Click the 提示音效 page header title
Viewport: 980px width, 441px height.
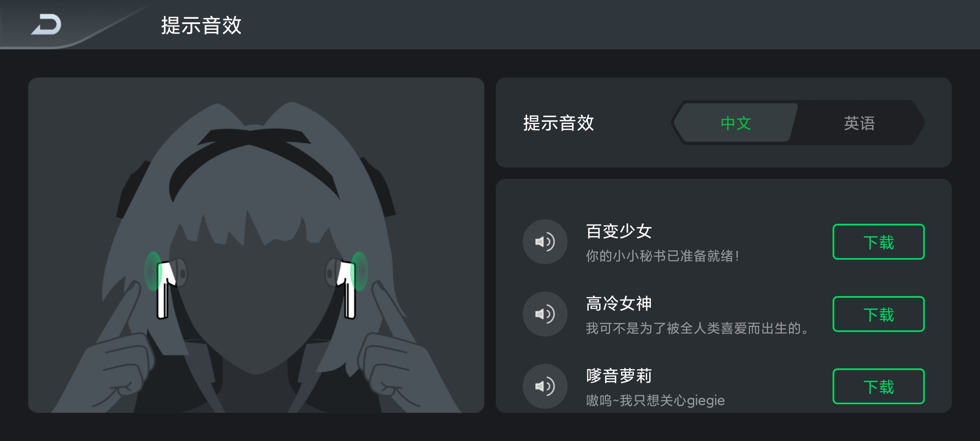coord(201,25)
